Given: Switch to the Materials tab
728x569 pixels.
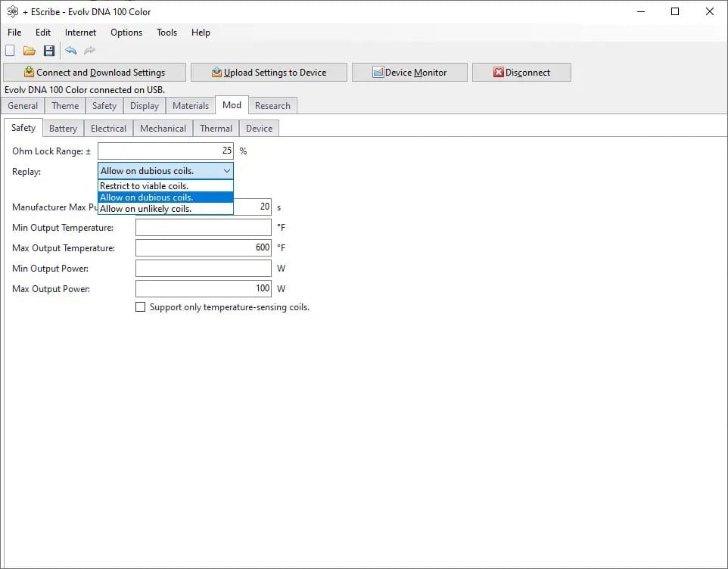Looking at the screenshot, I should (191, 106).
